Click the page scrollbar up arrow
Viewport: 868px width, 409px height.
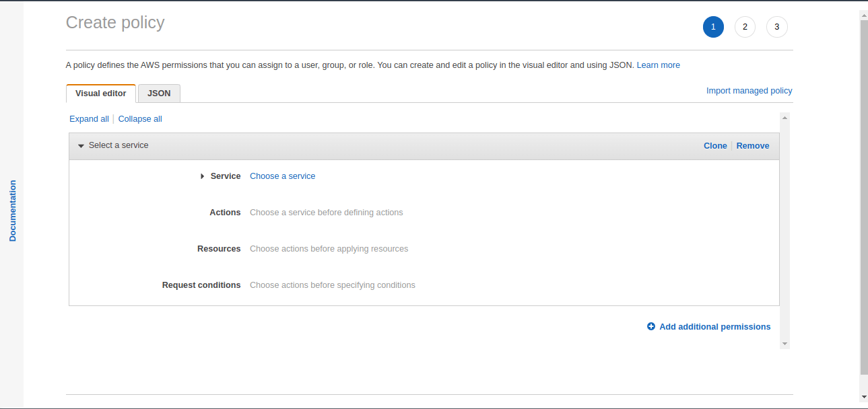[x=864, y=15]
